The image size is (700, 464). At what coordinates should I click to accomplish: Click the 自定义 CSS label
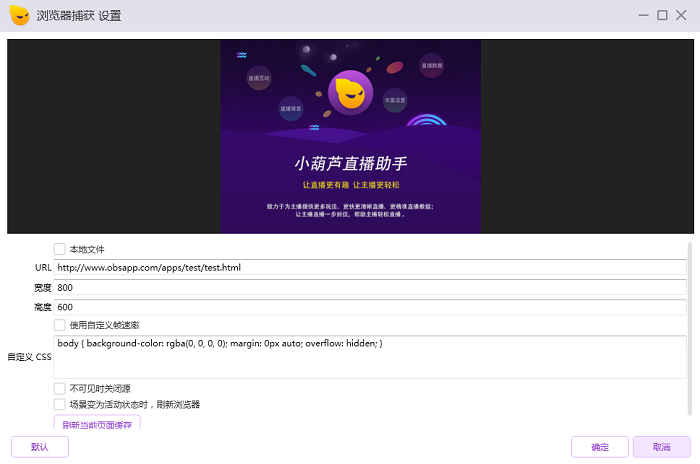pyautogui.click(x=29, y=357)
